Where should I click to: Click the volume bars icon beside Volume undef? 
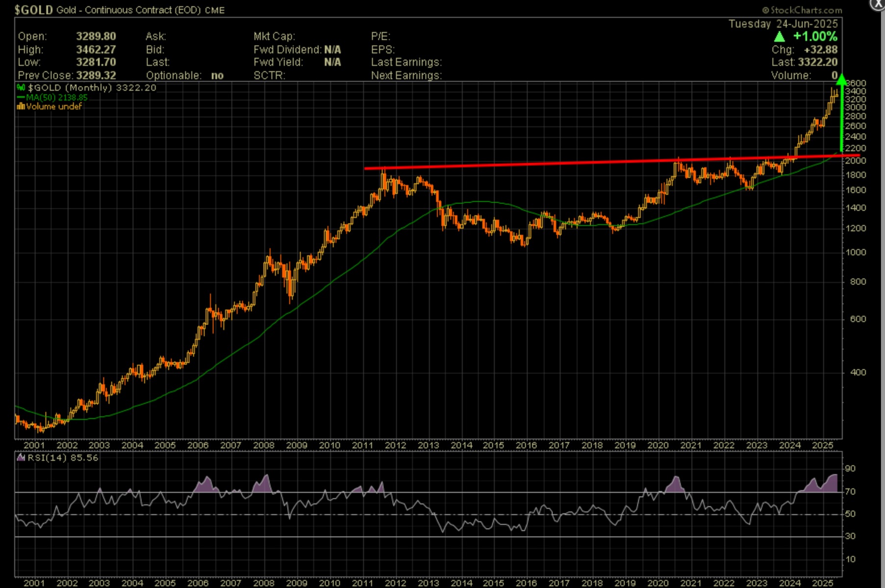(21, 106)
